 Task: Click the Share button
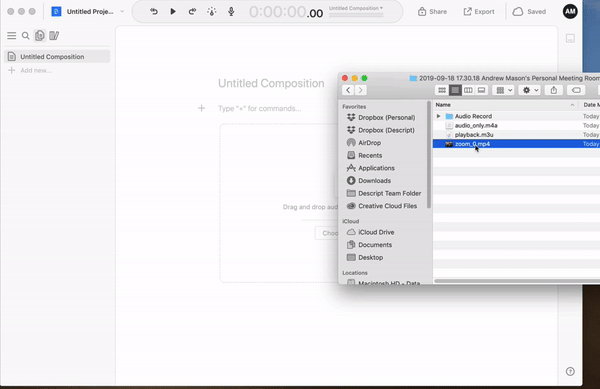[x=432, y=11]
